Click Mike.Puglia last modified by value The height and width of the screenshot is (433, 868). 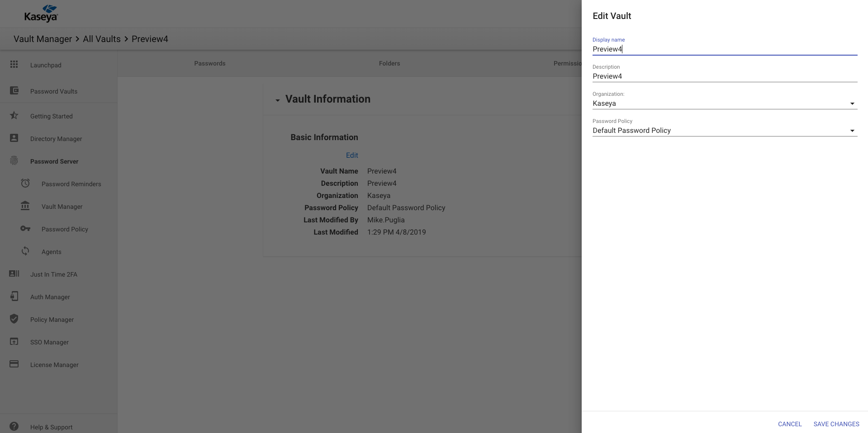(386, 220)
